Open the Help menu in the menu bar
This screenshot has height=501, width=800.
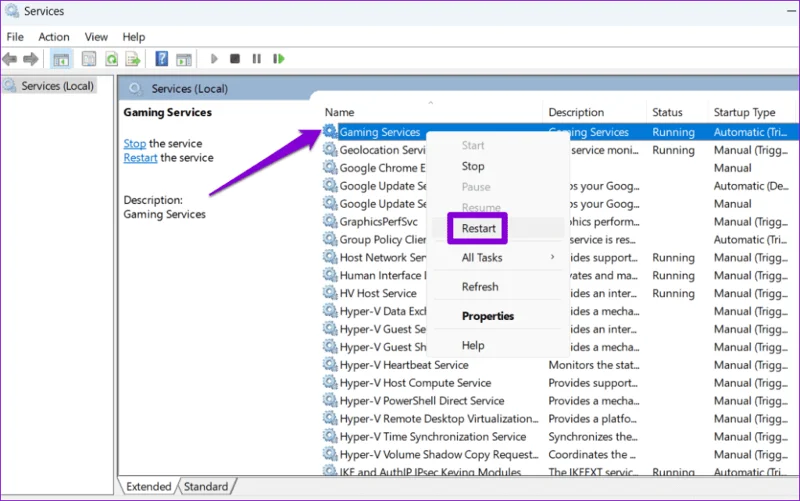point(134,37)
